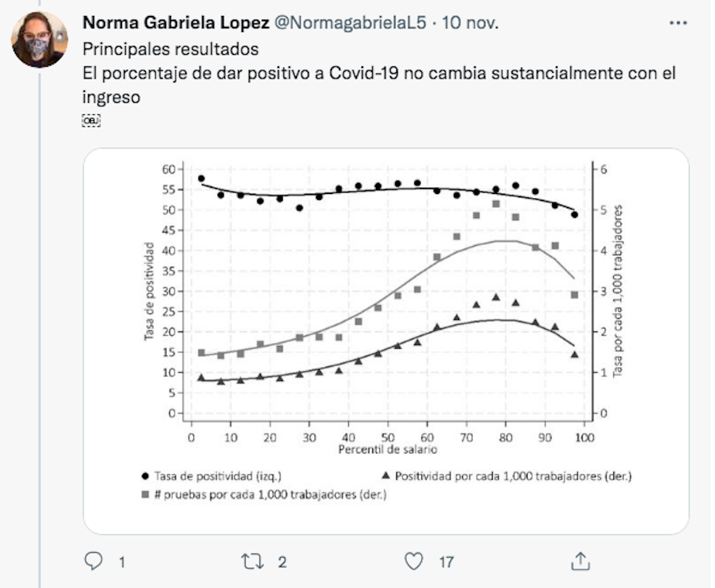
Task: Click the small OBJ placeholder icon
Action: 91,120
